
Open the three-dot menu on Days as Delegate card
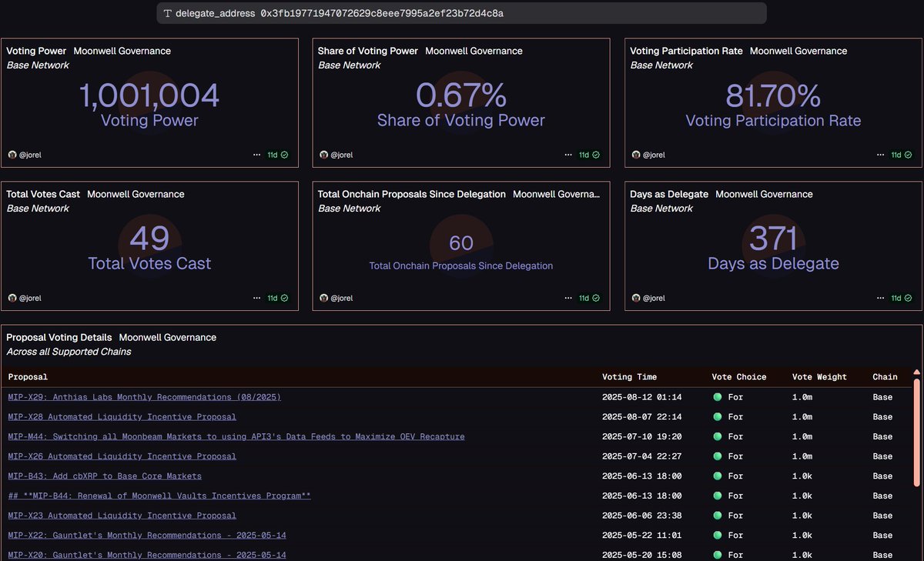(x=881, y=298)
